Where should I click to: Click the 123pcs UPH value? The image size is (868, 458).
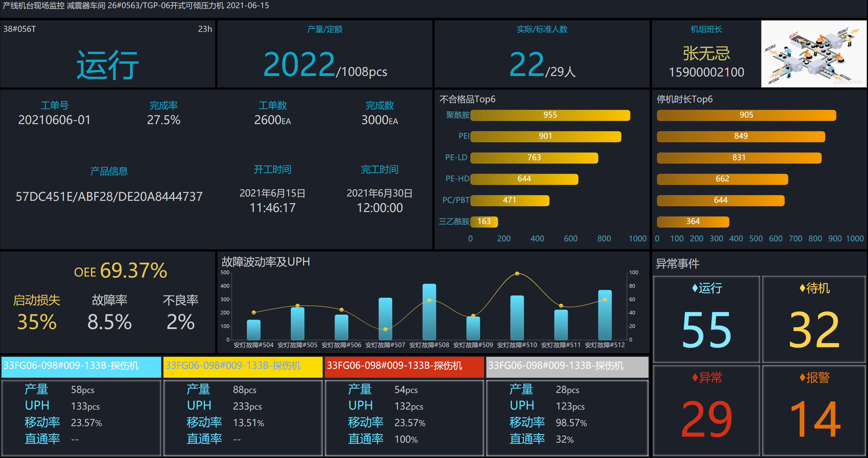570,407
